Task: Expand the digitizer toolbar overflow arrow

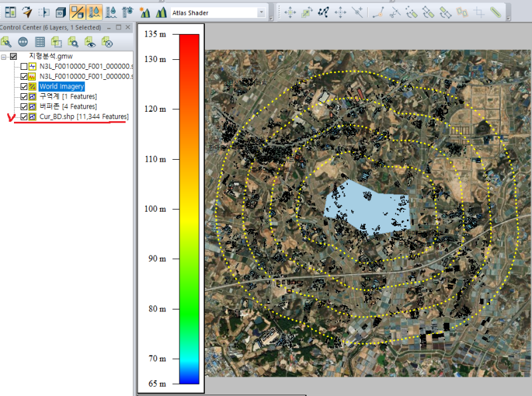Action: point(508,18)
